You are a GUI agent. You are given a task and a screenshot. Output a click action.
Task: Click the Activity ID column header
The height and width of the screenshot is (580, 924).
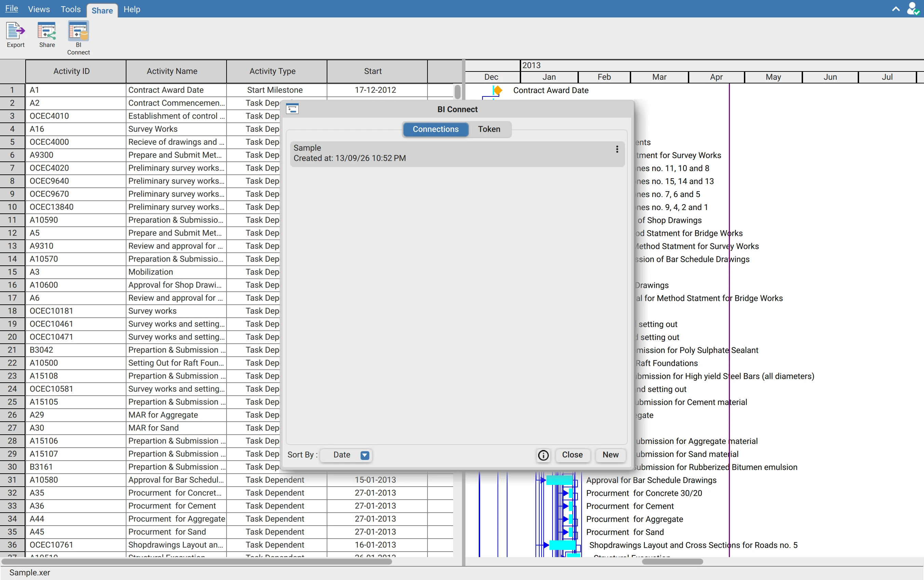[76, 71]
